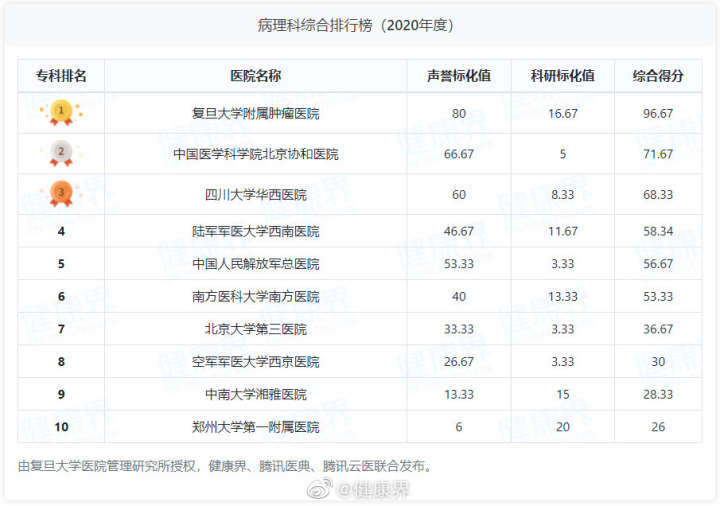This screenshot has height=506, width=720.
Task: Click rank number 4
Action: click(61, 231)
